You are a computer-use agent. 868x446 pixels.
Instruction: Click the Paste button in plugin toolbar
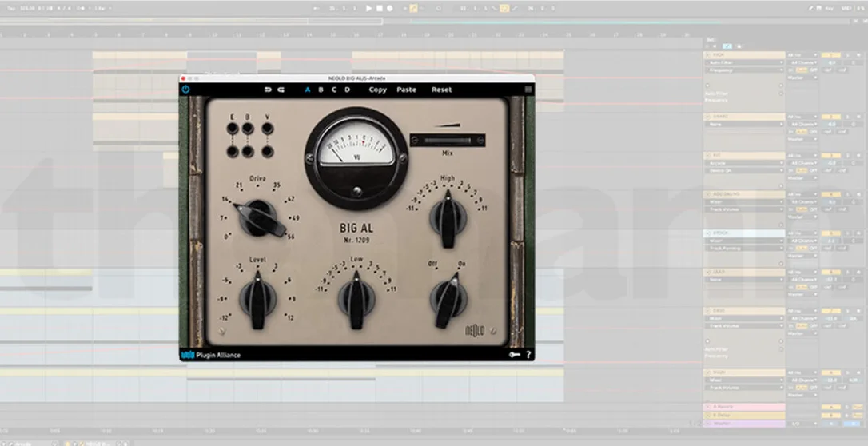406,90
